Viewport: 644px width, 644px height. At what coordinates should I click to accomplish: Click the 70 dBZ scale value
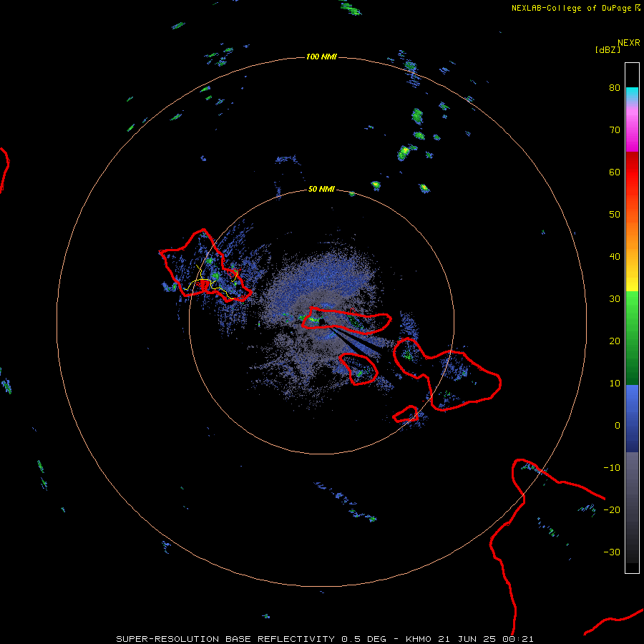[615, 130]
